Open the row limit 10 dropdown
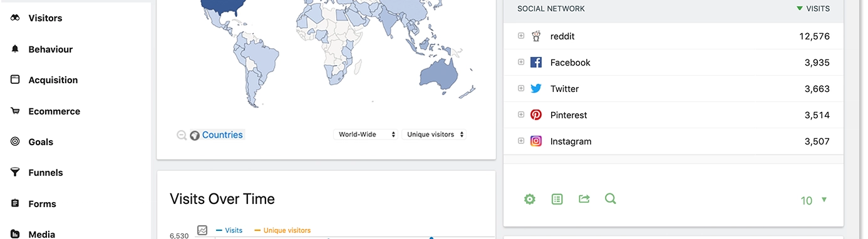 tap(814, 200)
